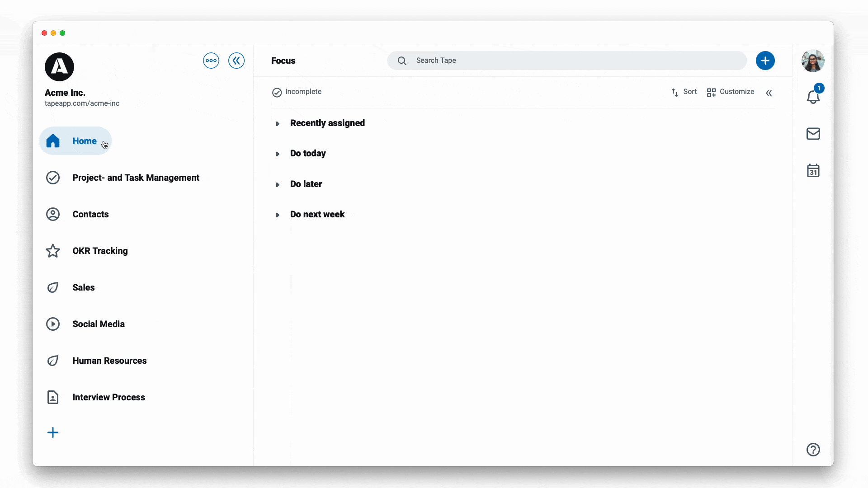Click the help question mark icon
This screenshot has height=488, width=868.
tap(812, 449)
